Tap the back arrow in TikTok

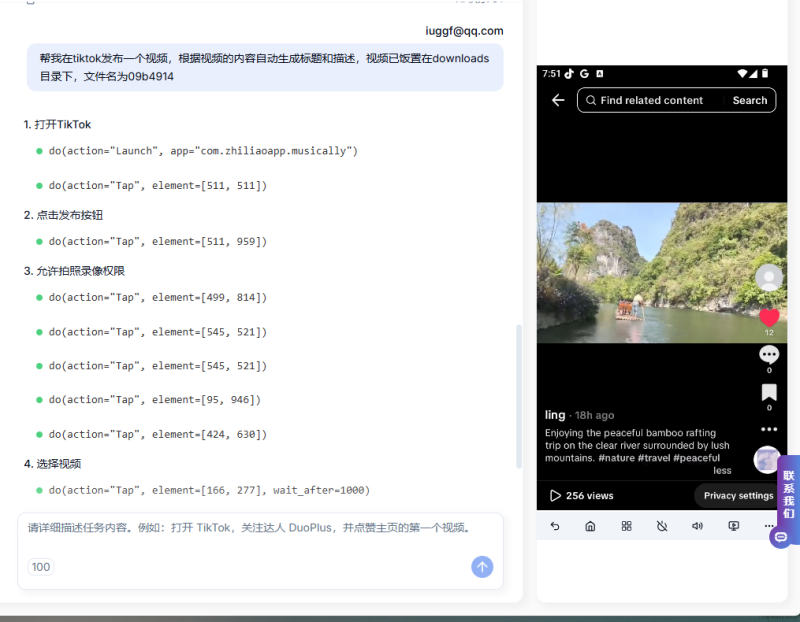558,100
